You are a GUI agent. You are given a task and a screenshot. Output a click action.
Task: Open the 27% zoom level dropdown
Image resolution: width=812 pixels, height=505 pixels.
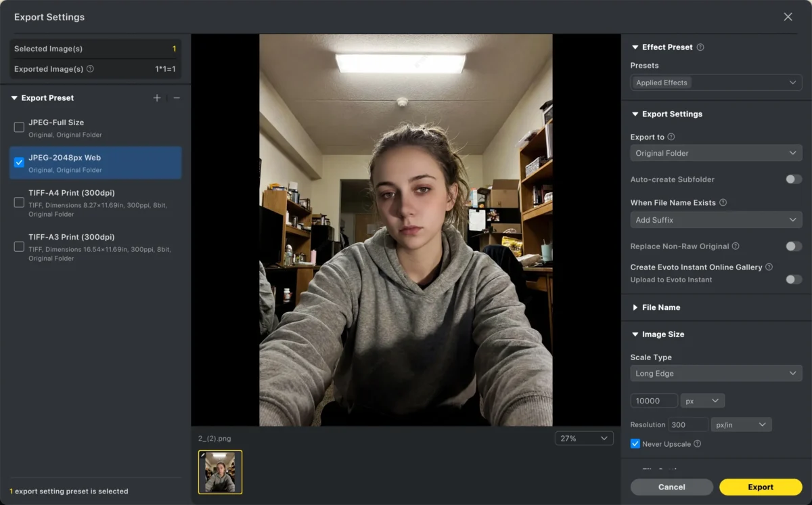coord(583,439)
